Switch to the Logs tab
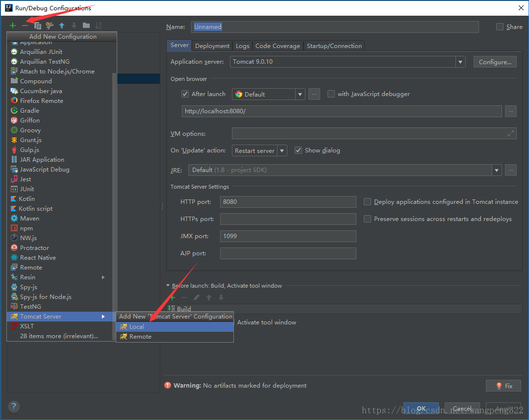This screenshot has height=420, width=529. click(x=242, y=46)
